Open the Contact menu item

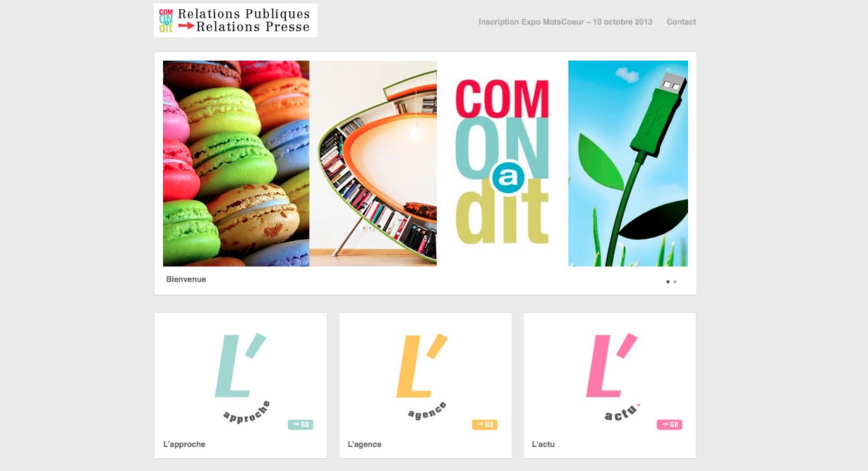coord(681,22)
